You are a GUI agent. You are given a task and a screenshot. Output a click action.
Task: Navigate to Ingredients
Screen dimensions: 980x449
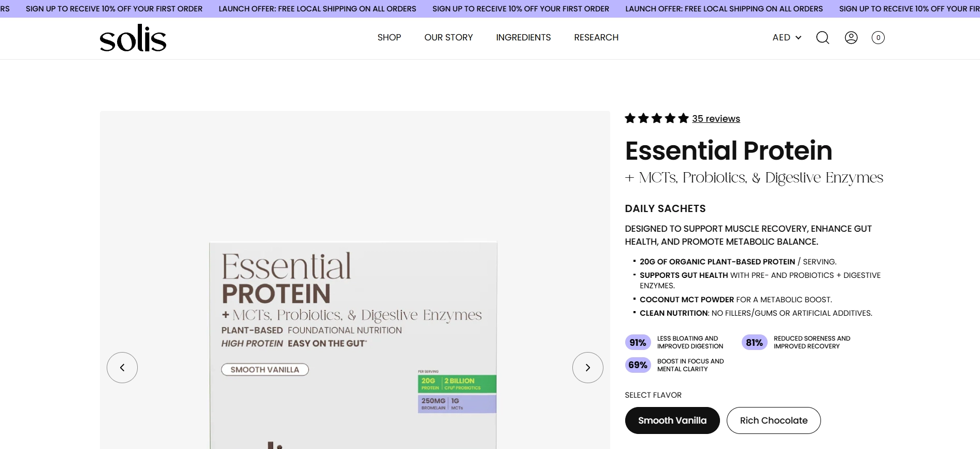click(523, 37)
